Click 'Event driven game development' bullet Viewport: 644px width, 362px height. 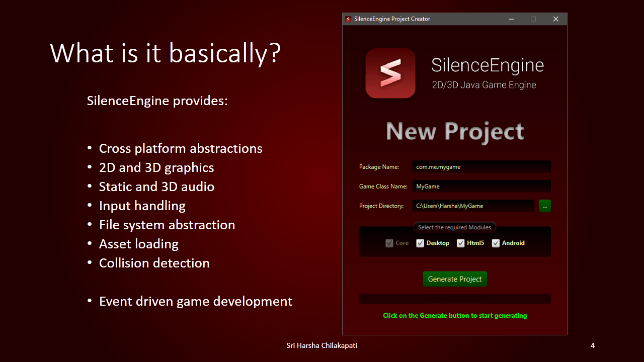[196, 301]
